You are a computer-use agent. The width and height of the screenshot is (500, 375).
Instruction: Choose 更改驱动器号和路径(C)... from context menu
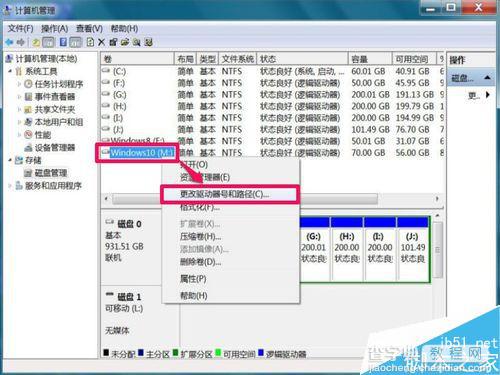tap(230, 194)
